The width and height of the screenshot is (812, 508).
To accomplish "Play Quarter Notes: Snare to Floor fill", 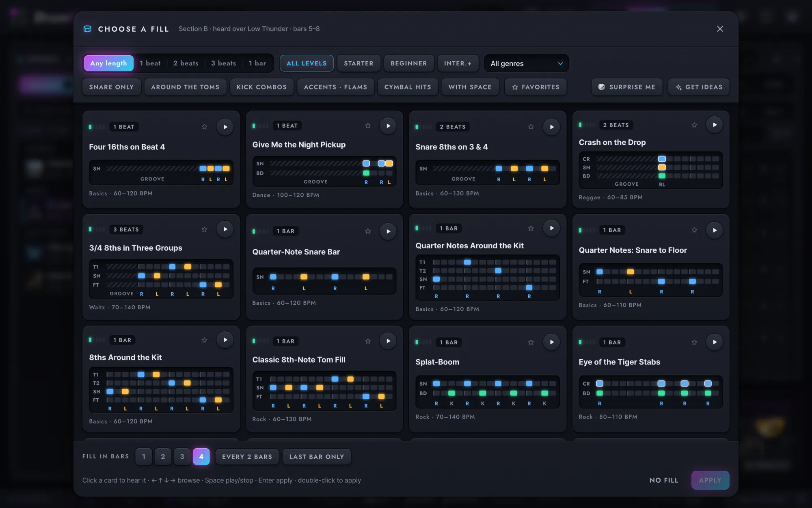I will point(715,230).
